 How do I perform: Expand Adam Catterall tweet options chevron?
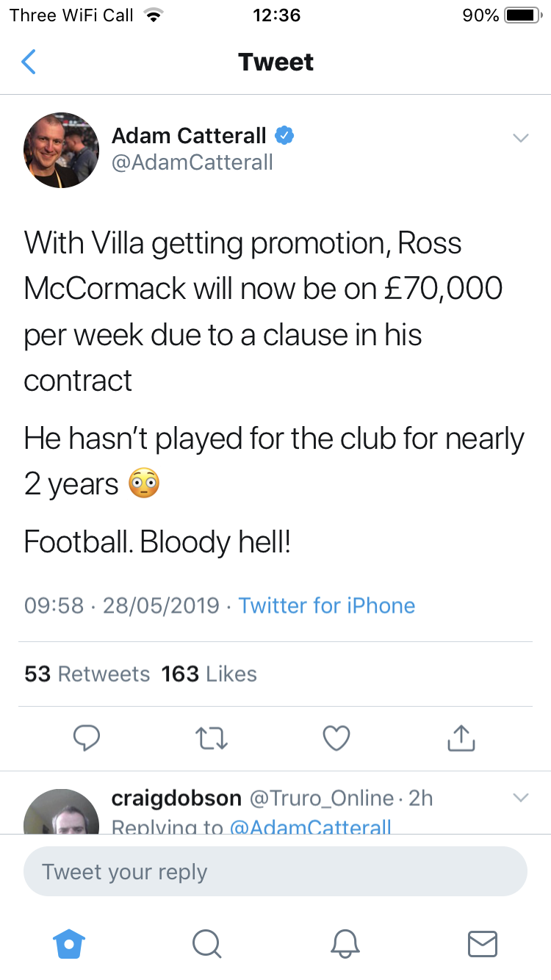click(520, 138)
